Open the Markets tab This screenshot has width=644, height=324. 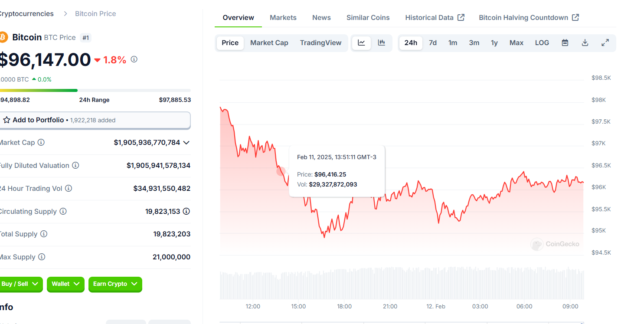click(x=283, y=18)
